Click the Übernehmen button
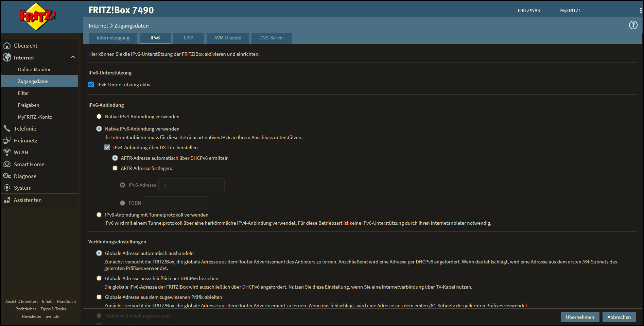Viewport: 644px width, 326px height. click(580, 317)
